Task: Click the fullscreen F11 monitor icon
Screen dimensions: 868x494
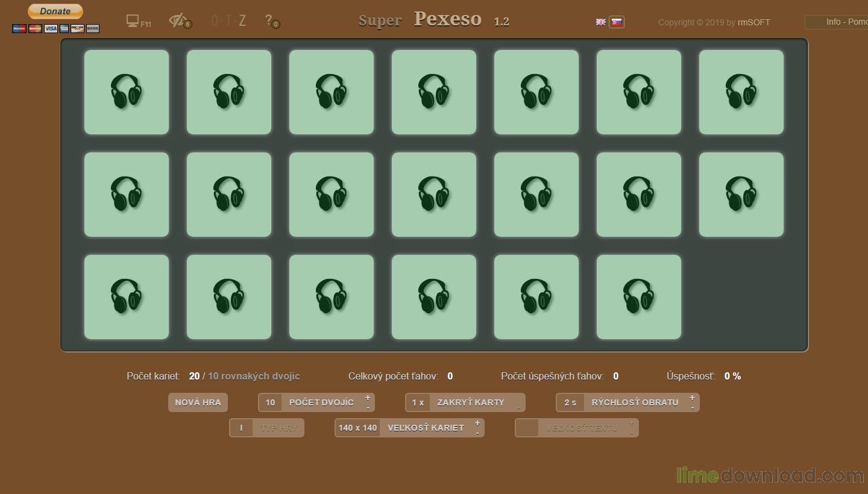Action: click(133, 21)
